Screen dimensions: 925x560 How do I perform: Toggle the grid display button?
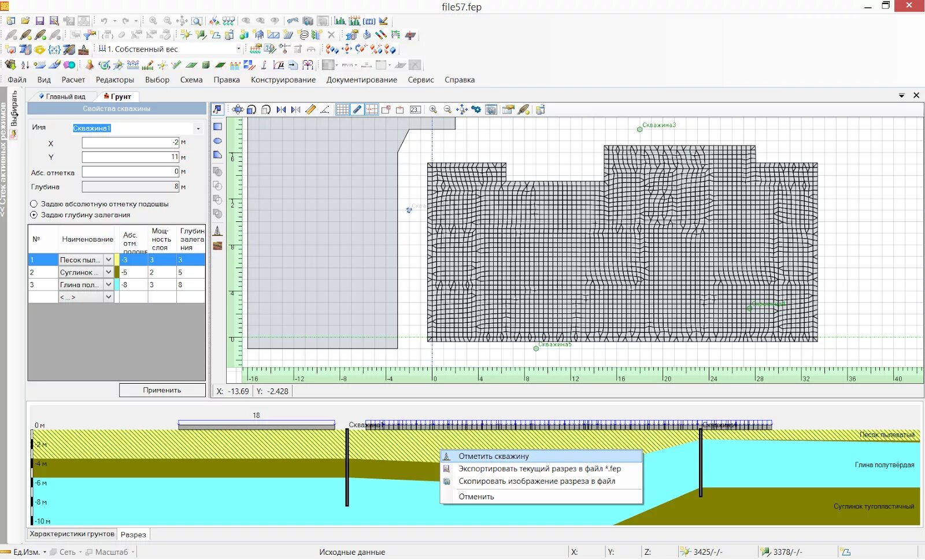click(343, 110)
